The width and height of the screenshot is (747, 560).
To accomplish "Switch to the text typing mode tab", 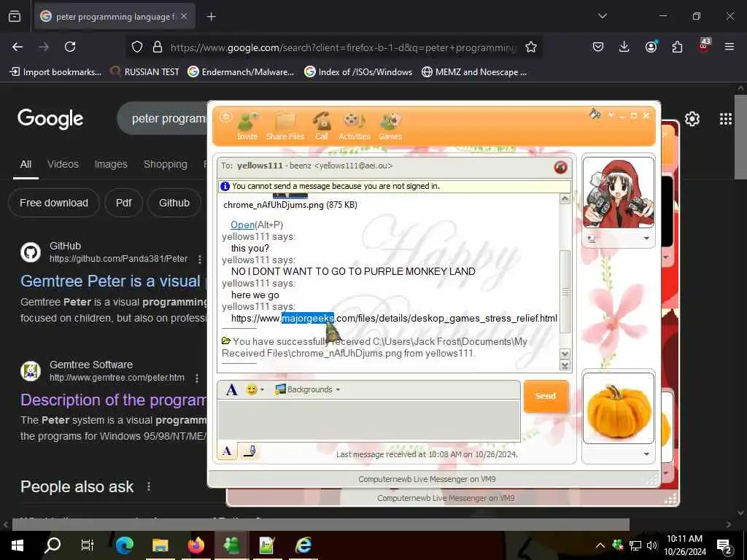I will (228, 451).
